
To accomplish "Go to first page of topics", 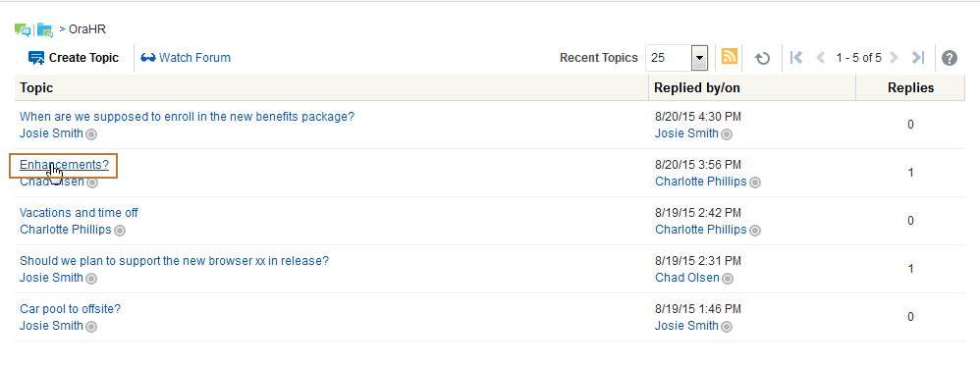I will pyautogui.click(x=796, y=58).
